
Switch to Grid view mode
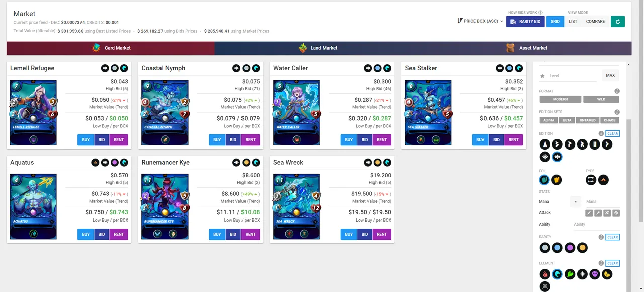coord(555,21)
